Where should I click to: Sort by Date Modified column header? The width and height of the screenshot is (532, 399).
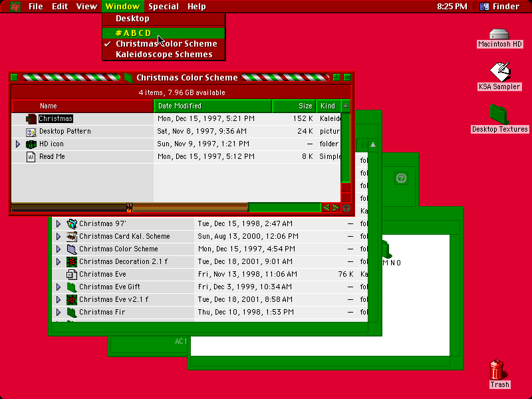[213, 106]
